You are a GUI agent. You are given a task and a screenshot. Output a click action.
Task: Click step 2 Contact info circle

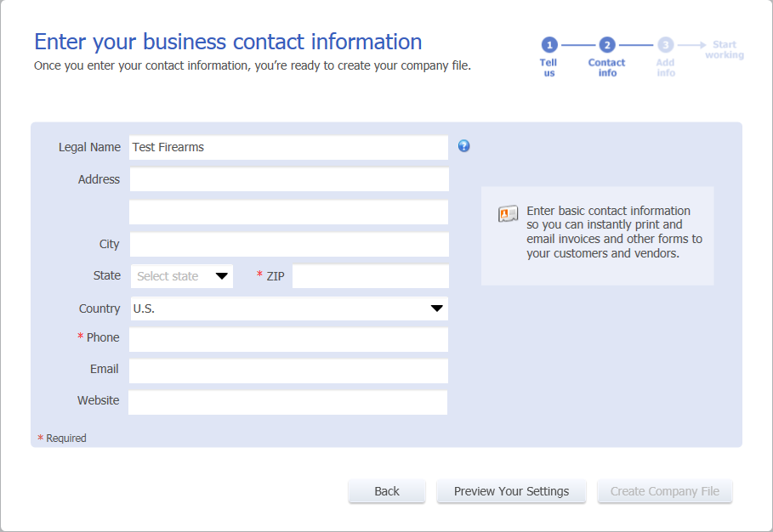[607, 45]
